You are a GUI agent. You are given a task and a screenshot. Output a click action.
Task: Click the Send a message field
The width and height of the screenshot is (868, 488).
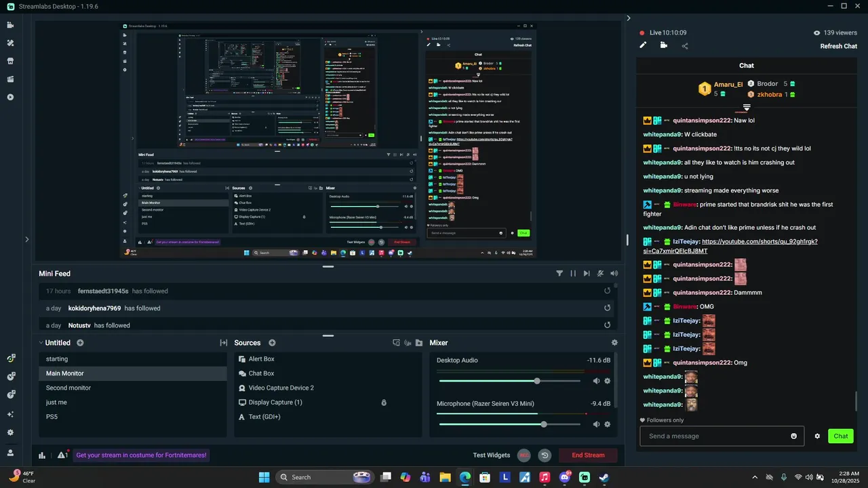(x=722, y=436)
